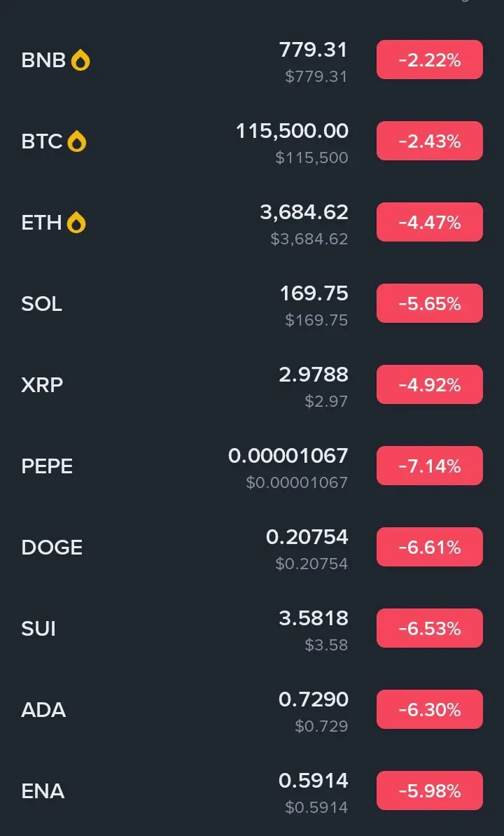The height and width of the screenshot is (836, 504).
Task: Open the XRP coin name
Action: pos(42,385)
